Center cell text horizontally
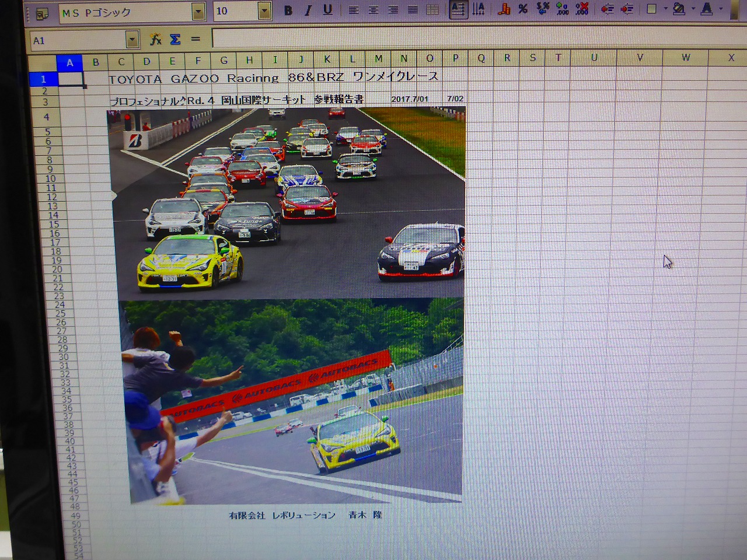The height and width of the screenshot is (560, 747). 373,10
